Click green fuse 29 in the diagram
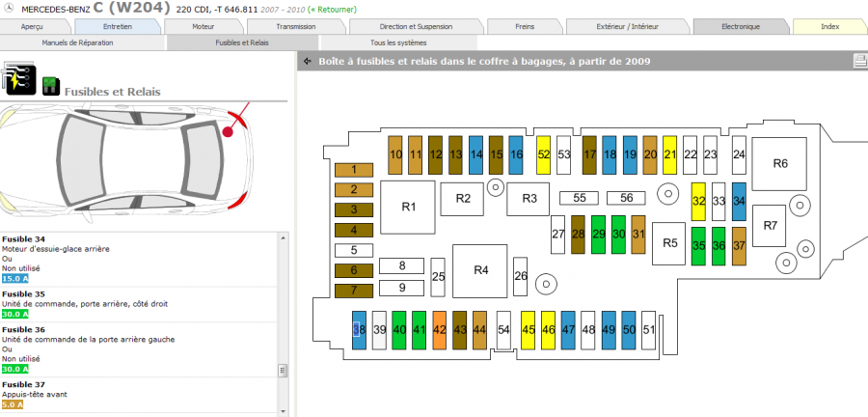The width and height of the screenshot is (868, 417). point(598,235)
